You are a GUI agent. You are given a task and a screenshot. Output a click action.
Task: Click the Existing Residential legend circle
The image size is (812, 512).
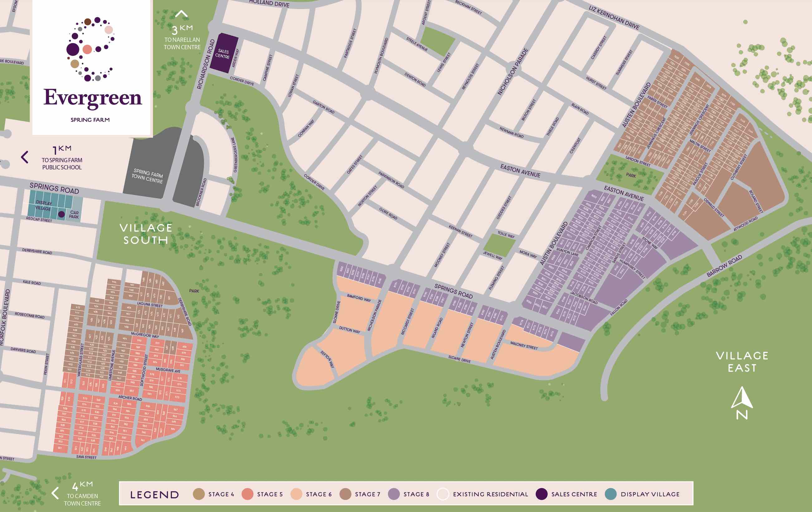(x=443, y=494)
